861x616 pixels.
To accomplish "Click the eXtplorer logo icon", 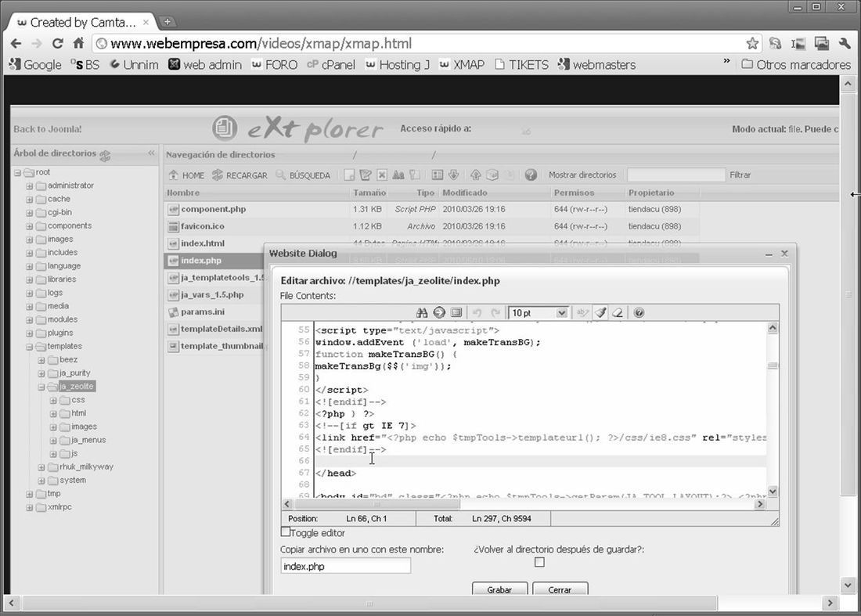I will 225,128.
